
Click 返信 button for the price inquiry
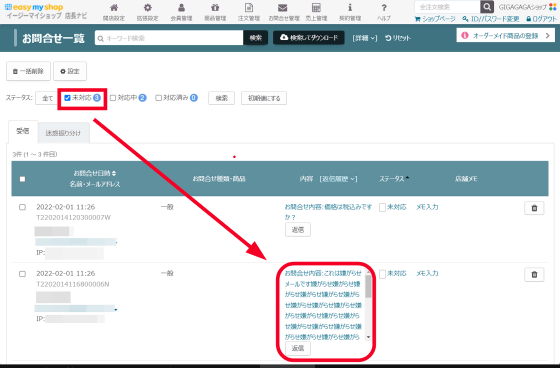click(x=298, y=230)
